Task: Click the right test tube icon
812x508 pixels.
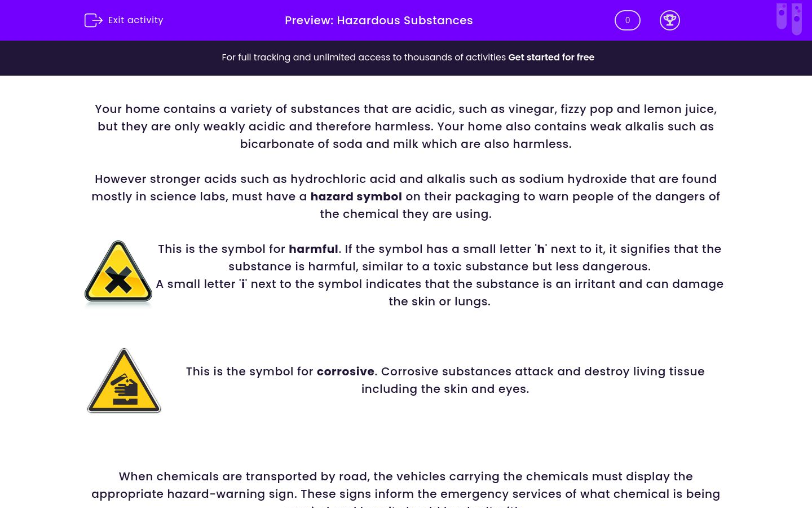Action: pyautogui.click(x=797, y=19)
